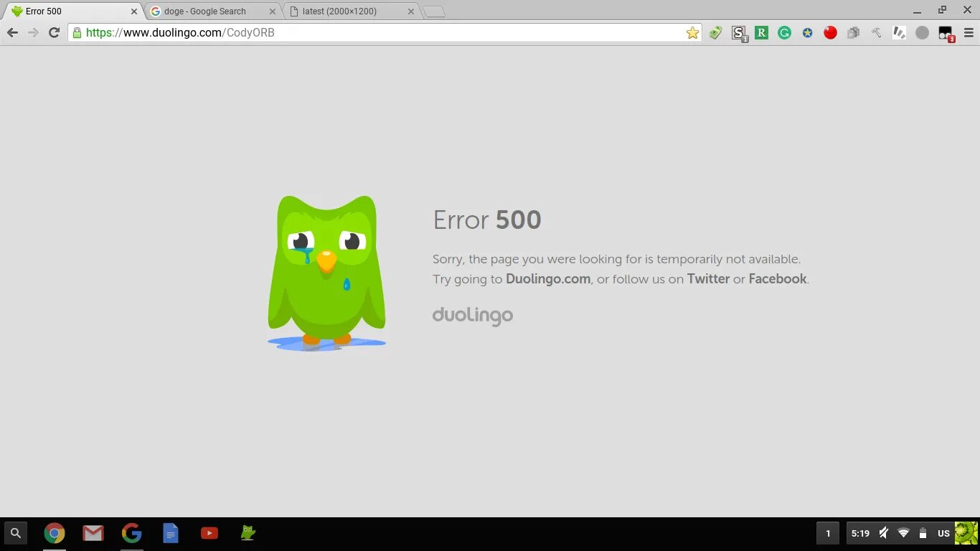This screenshot has width=980, height=551.
Task: Open notification counter showing 1
Action: coord(828,533)
